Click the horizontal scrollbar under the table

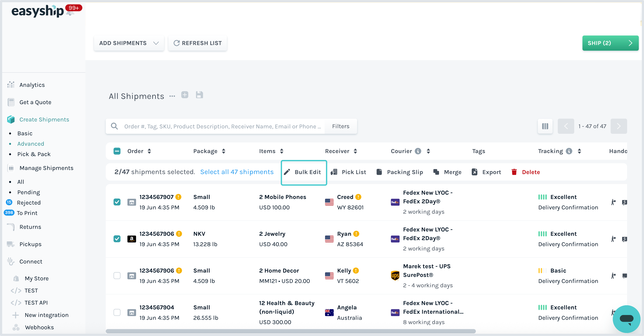pos(291,331)
